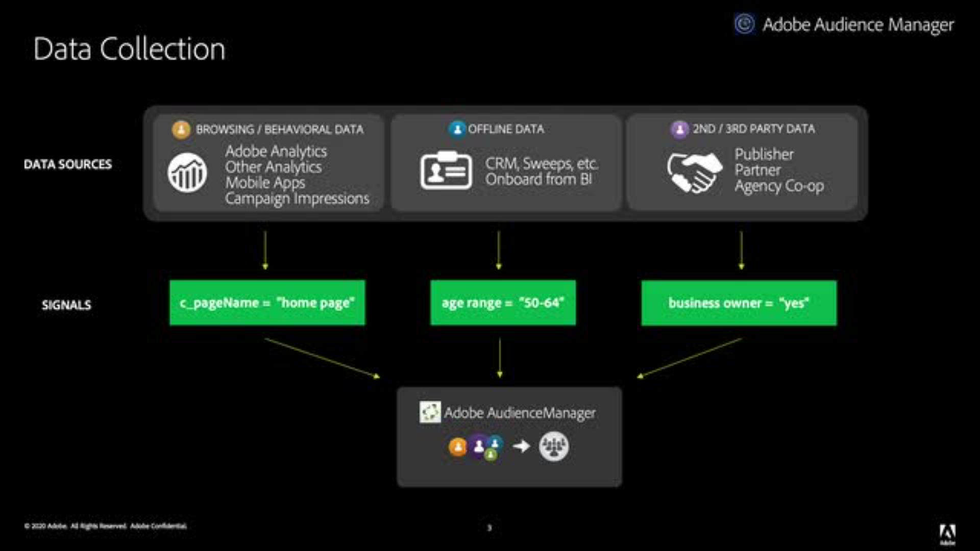980x551 pixels.
Task: Click the Adobe logo in bottom corner
Action: (947, 534)
